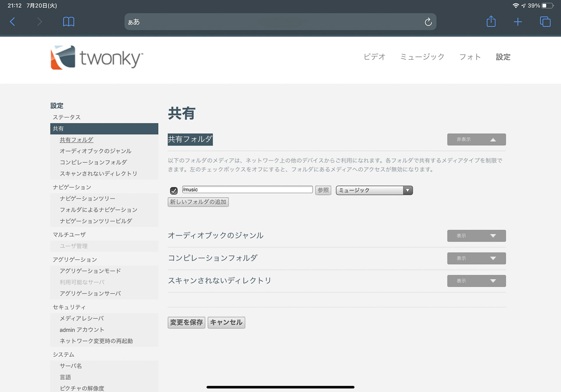This screenshot has height=392, width=561.
Task: Click the オーディオブックのジャンル section heading
Action: (x=216, y=235)
